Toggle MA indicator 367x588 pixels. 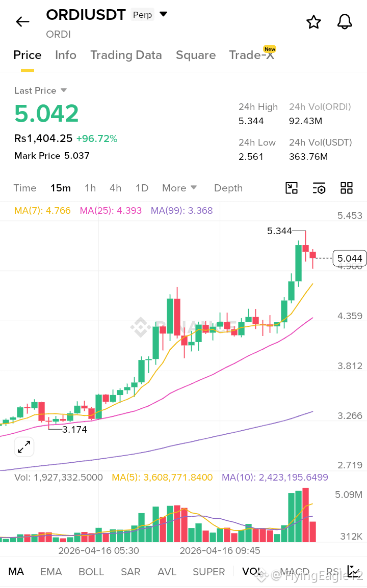click(x=16, y=572)
